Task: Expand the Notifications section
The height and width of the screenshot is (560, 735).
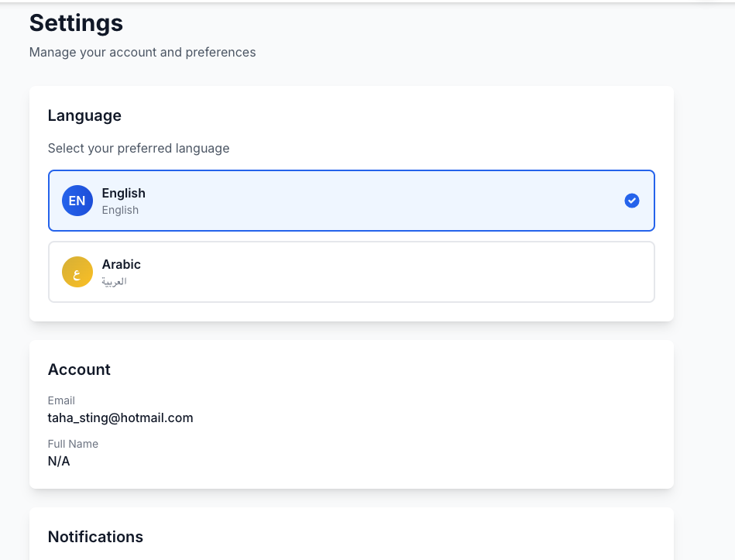Action: (95, 537)
